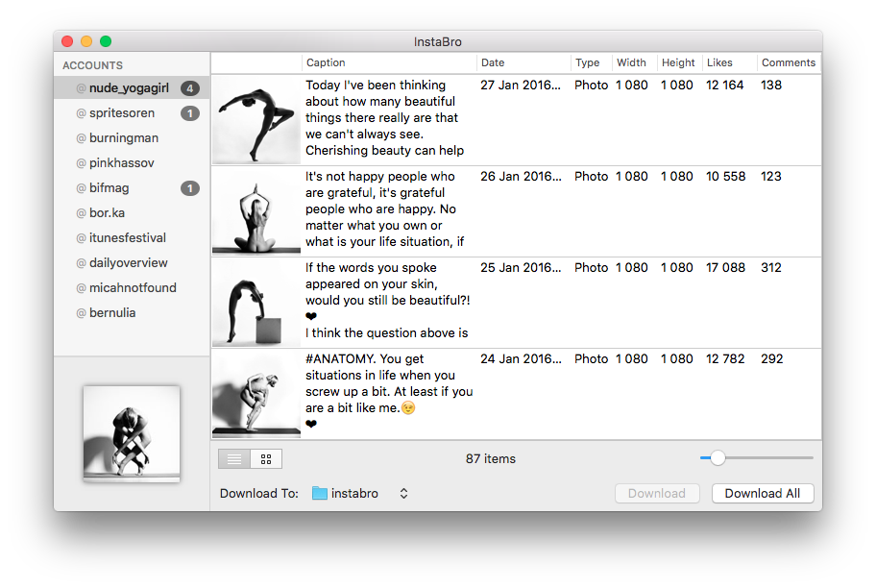
Task: Switch to list view mode
Action: point(234,459)
